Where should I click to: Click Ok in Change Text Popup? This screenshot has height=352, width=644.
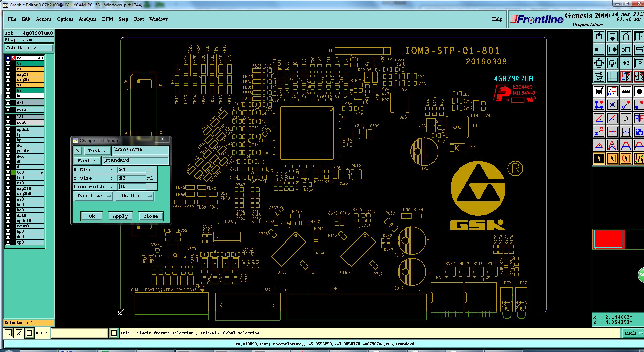(x=92, y=216)
